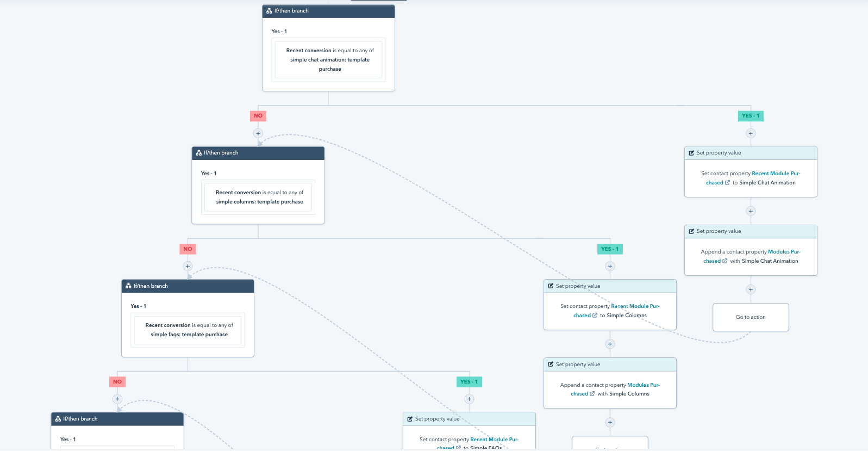Select 'Append Modules Purchased with Simple Chat Animation' card
868x451 pixels.
tap(751, 256)
